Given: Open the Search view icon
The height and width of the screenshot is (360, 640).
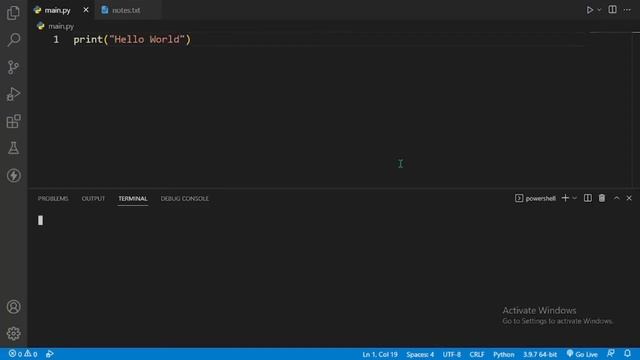Looking at the screenshot, I should [x=13, y=40].
